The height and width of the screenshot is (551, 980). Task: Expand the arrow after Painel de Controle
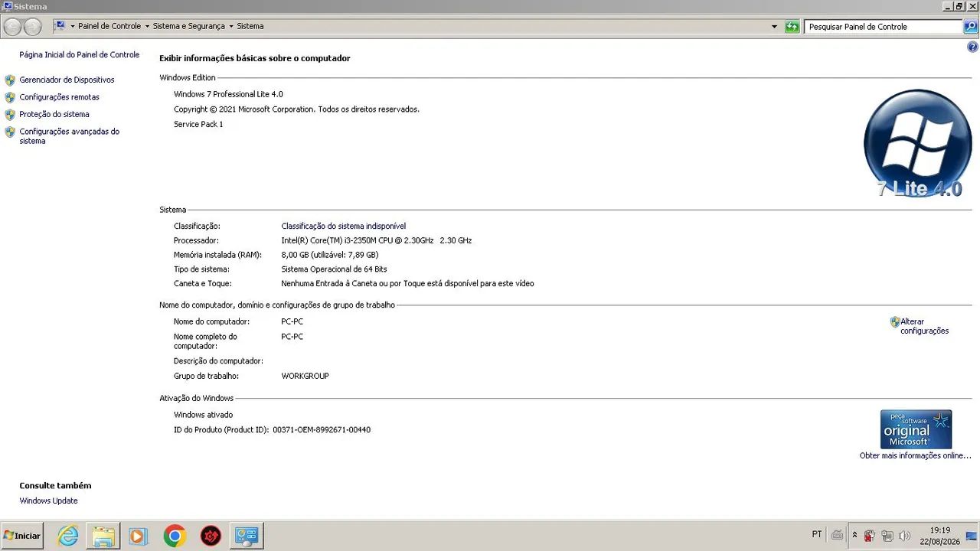[147, 27]
